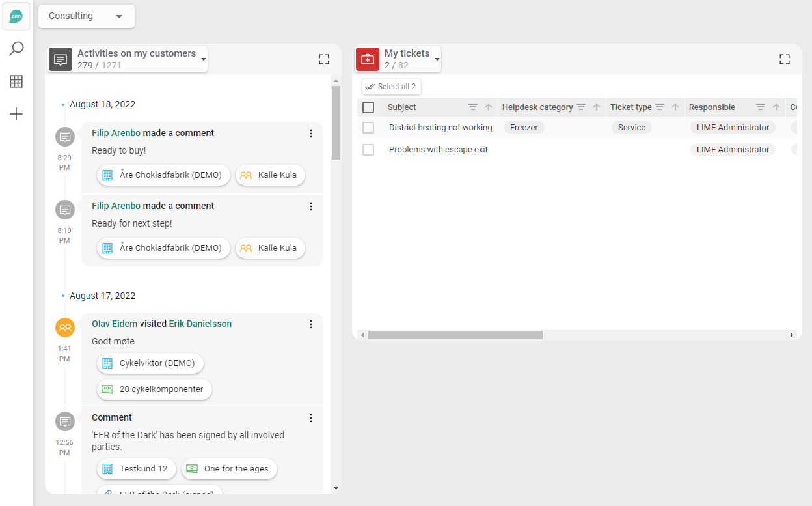Screen dimensions: 812x506
Task: Open the Consulting dropdown
Action: tap(87, 16)
